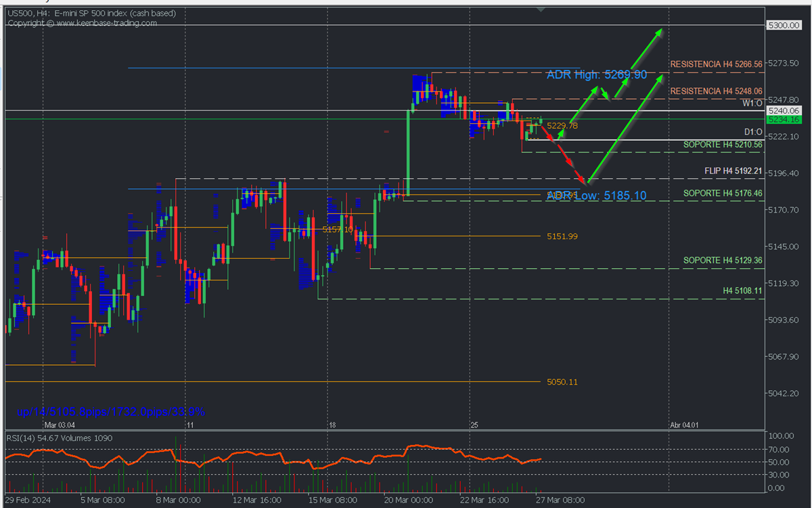This screenshot has width=812, height=508.
Task: Open the www.keenbase-trading.com copyright link
Action: click(x=106, y=23)
